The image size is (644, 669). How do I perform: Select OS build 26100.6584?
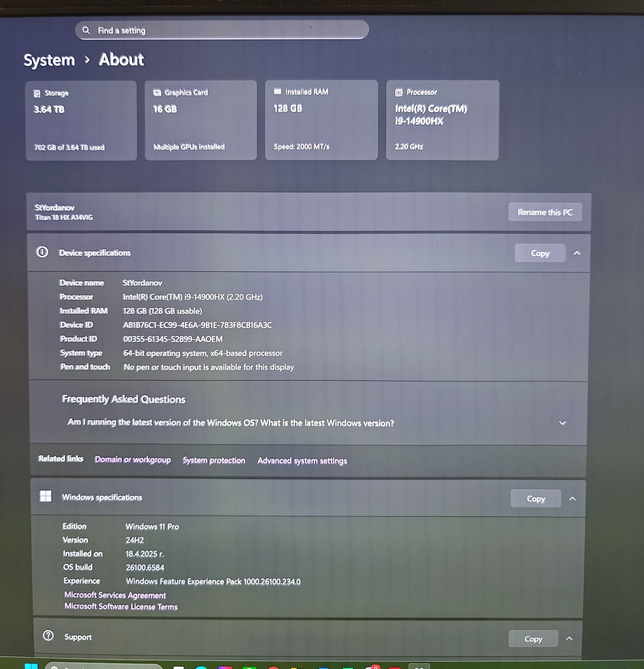pos(145,568)
